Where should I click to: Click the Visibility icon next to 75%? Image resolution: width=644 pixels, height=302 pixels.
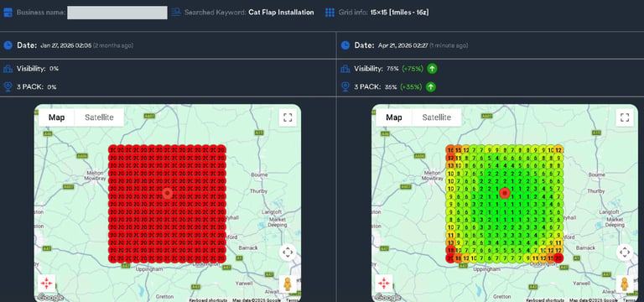pyautogui.click(x=345, y=69)
